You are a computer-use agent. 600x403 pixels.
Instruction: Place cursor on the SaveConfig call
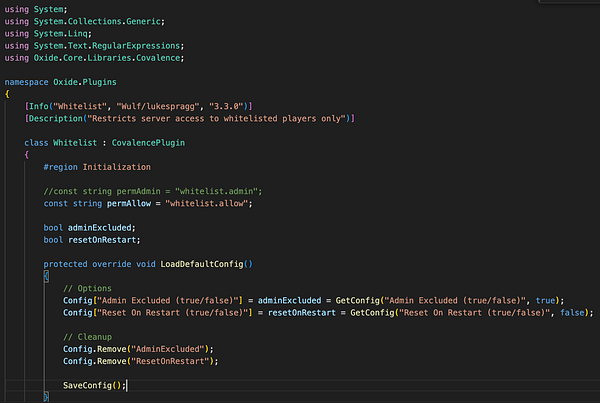[94, 385]
